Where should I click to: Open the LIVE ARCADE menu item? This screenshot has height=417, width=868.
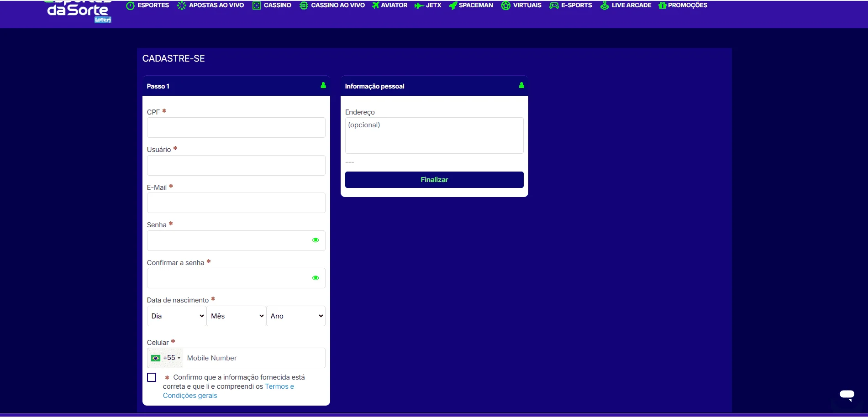631,5
